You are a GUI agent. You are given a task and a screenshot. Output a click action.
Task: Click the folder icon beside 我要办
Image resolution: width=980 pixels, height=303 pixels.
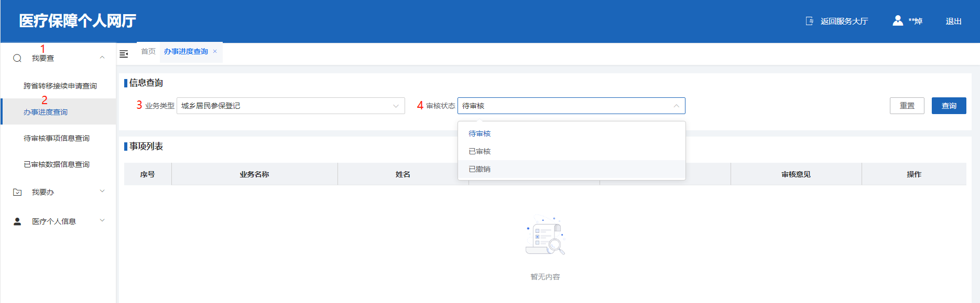tap(17, 192)
